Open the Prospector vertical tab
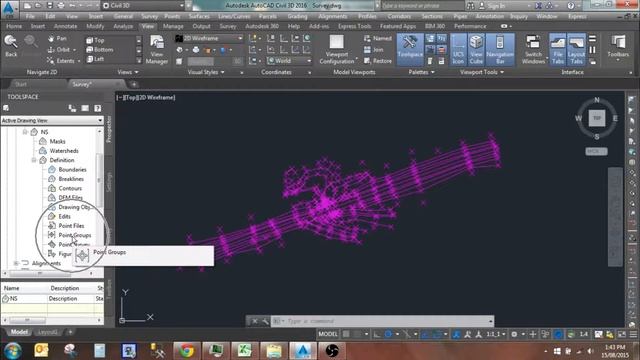640x360 pixels. coord(109,130)
